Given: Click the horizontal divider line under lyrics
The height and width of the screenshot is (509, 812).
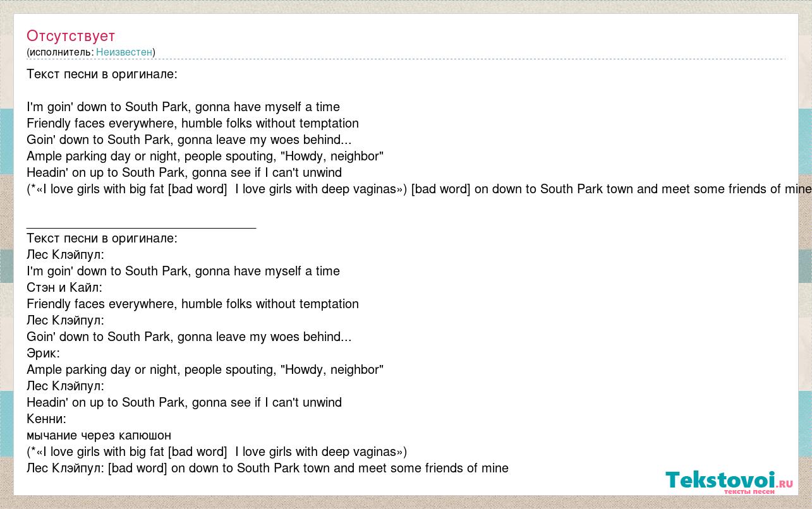Looking at the screenshot, I should [141, 226].
